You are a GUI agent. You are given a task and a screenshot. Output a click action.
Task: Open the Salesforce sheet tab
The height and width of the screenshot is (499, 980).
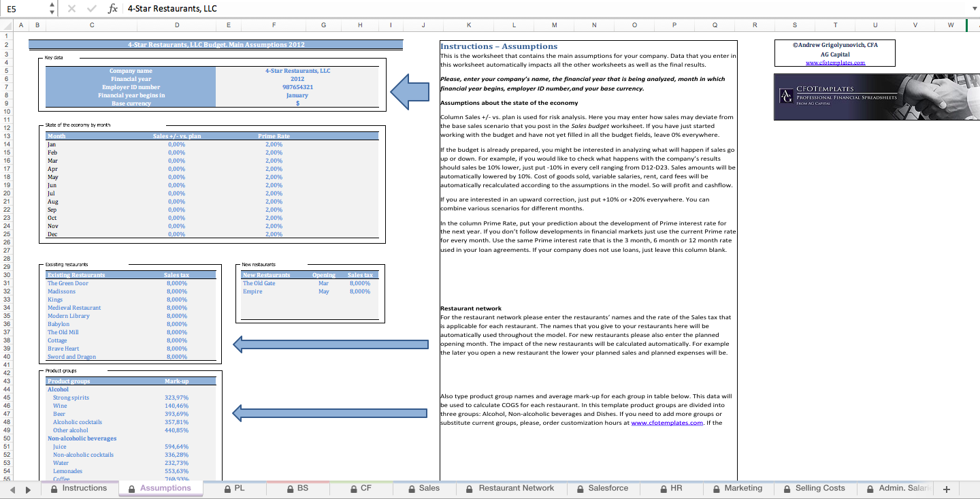tap(603, 488)
